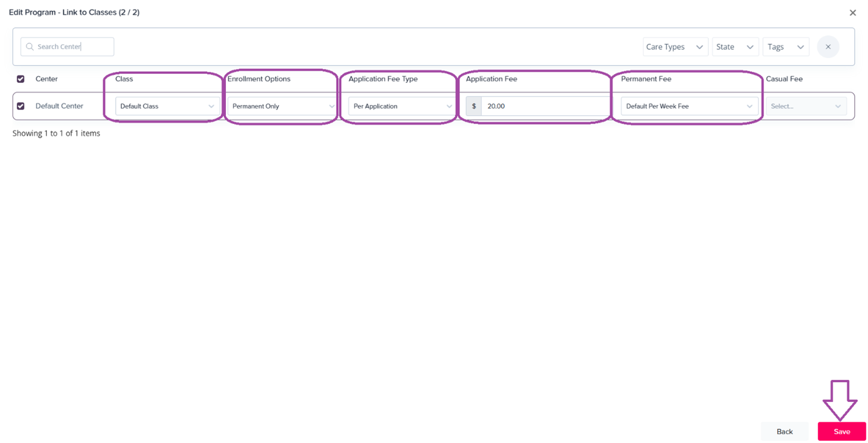868x443 pixels.
Task: Open the Enrollment Options dropdown
Action: pos(281,106)
